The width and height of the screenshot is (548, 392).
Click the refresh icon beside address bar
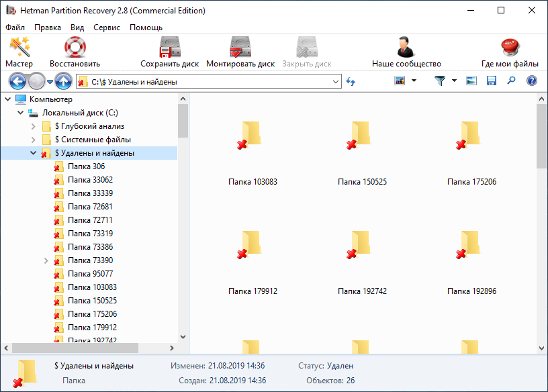(x=351, y=81)
